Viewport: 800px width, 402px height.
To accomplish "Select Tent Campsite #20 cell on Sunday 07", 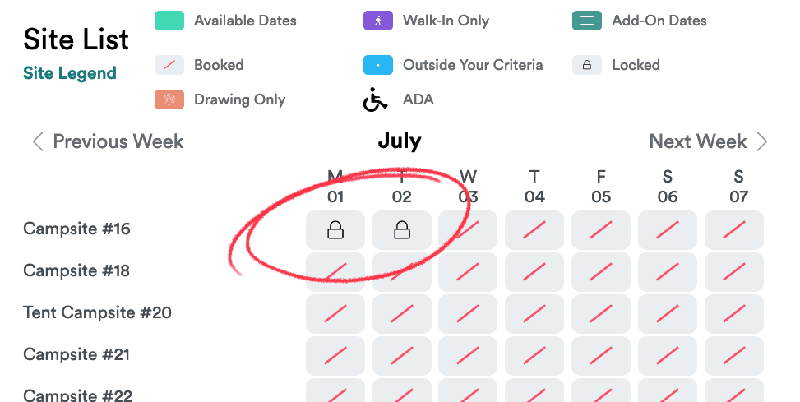I will (x=734, y=314).
